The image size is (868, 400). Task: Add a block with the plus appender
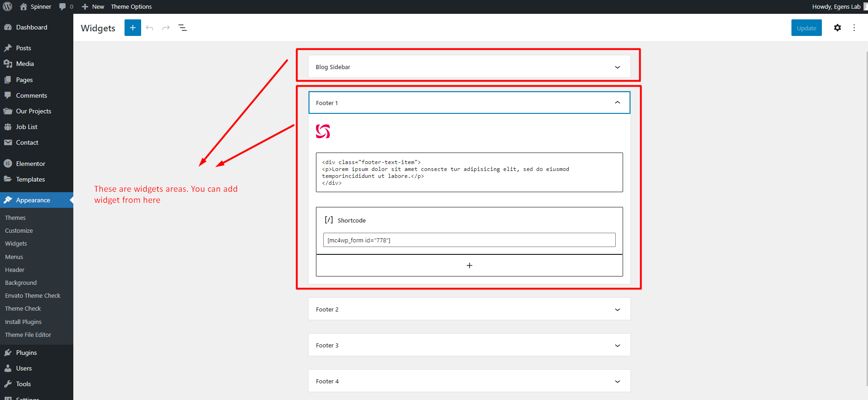[x=469, y=265]
